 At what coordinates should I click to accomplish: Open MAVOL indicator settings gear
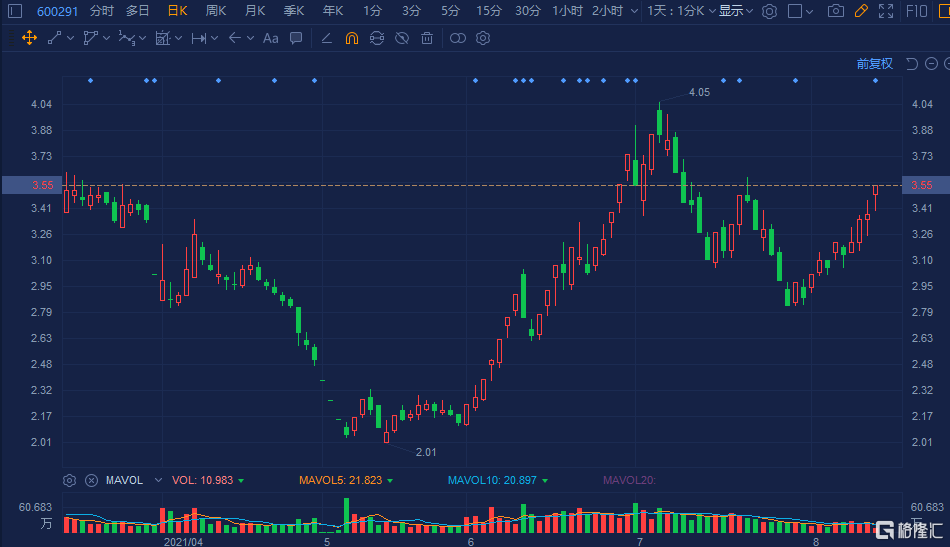tap(69, 480)
